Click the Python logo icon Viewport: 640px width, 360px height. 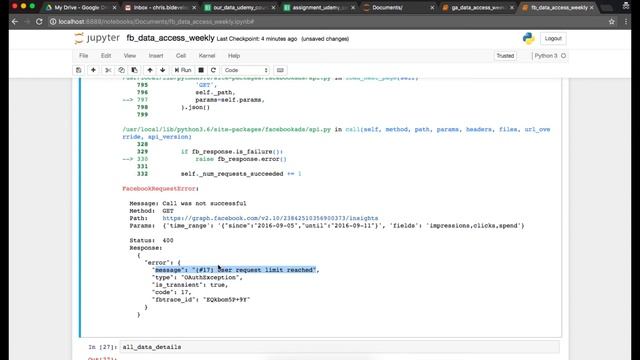pos(528,38)
